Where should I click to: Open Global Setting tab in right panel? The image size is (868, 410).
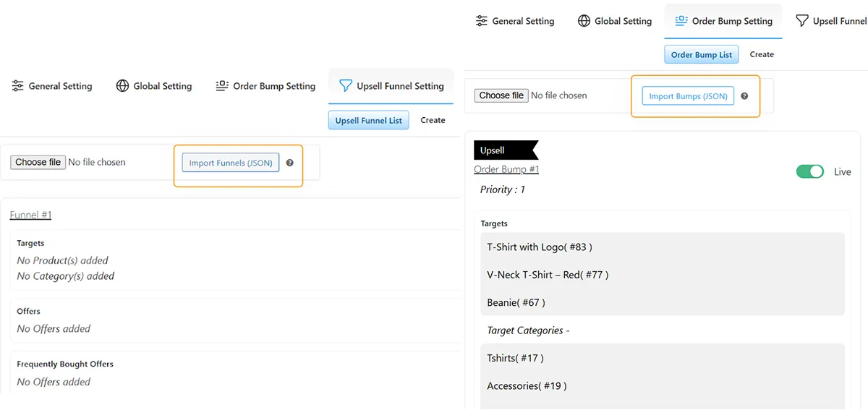tap(616, 21)
